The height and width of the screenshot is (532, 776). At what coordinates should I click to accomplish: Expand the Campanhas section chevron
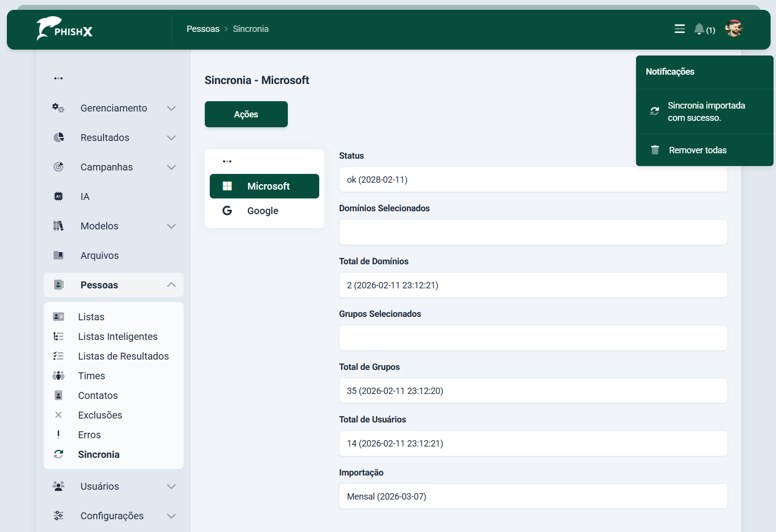point(171,167)
